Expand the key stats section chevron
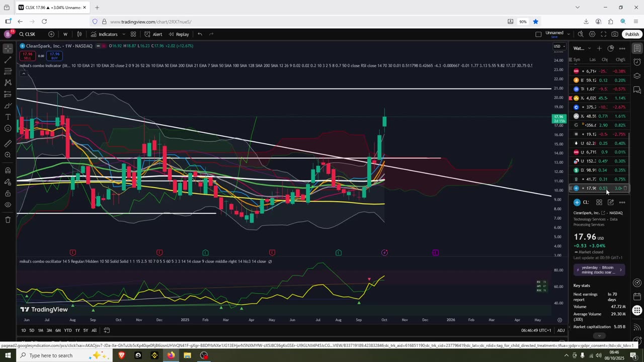The image size is (644, 362). 599,335
